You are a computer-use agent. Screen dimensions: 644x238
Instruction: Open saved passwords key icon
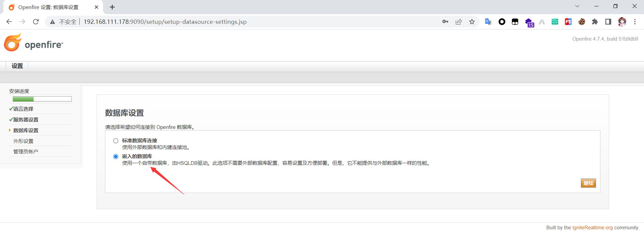coord(445,22)
